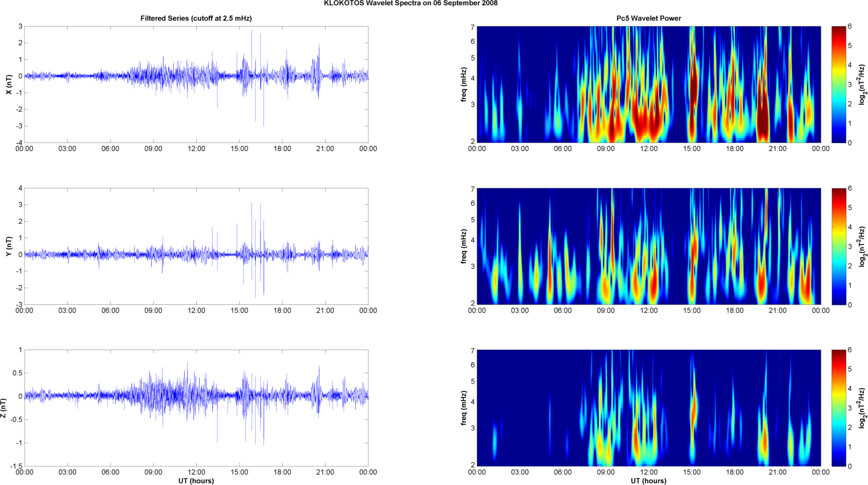This screenshot has height=485, width=868.
Task: Select 'UT (hours)' label under the Z series plot
Action: [x=196, y=481]
